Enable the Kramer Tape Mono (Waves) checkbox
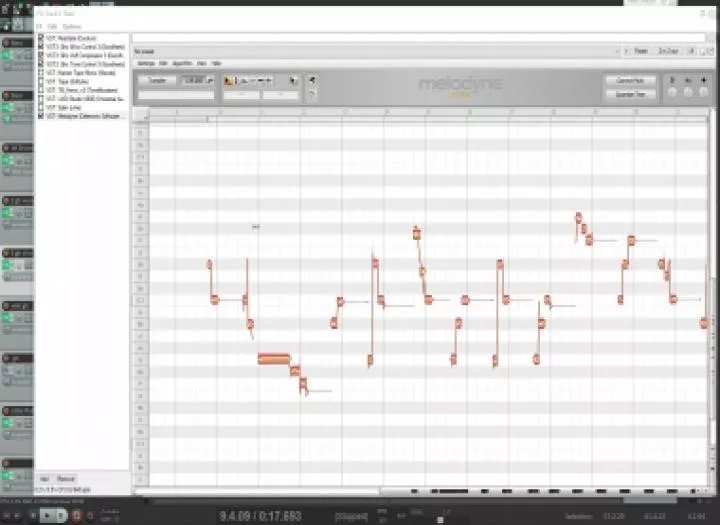 click(x=41, y=73)
